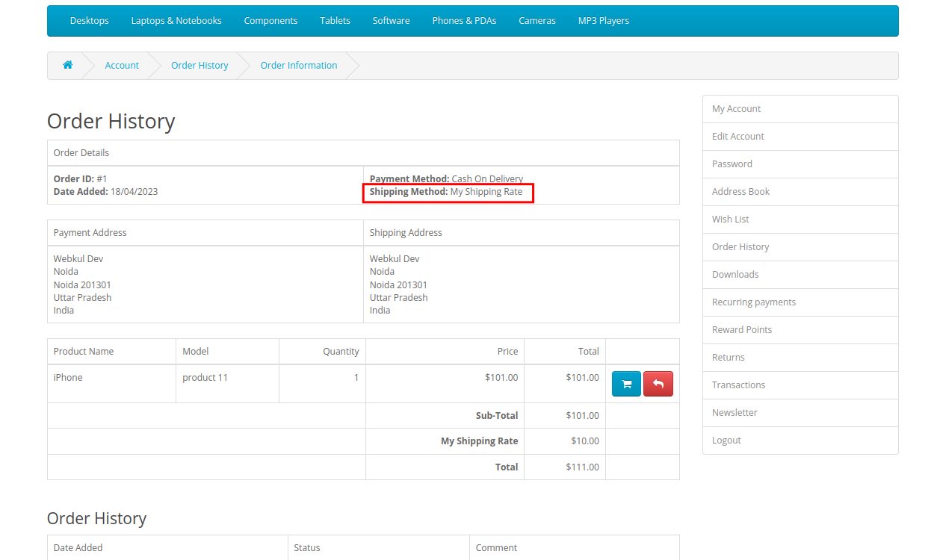The image size is (934, 560).
Task: Open Wish List in sidebar
Action: point(800,220)
